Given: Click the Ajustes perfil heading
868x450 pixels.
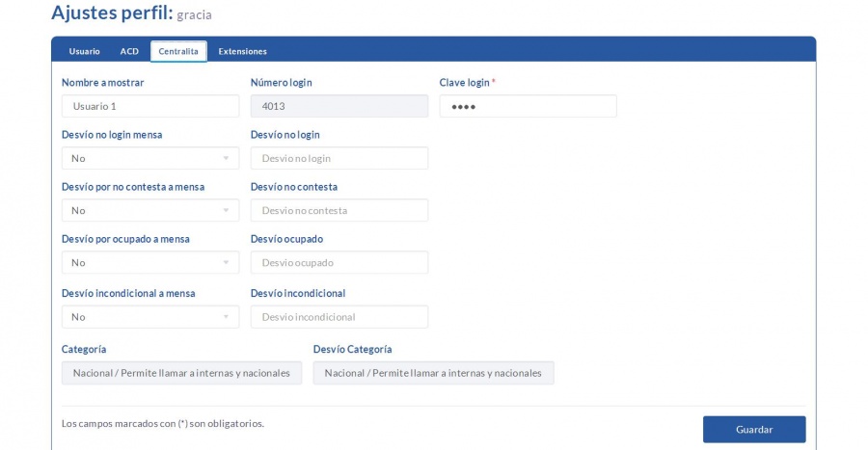Looking at the screenshot, I should coord(111,13).
